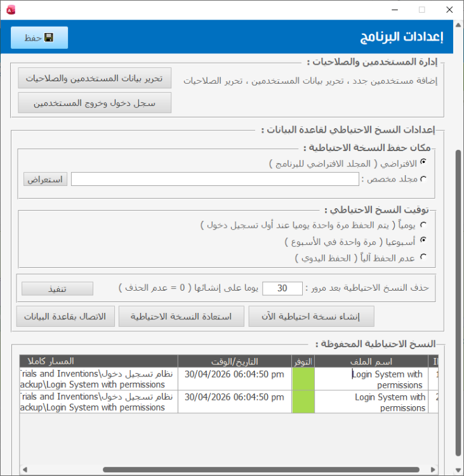The width and height of the screenshot is (464, 476).
Task: Choose manual backup (عدم الحفظ آلياً) option
Action: click(423, 257)
